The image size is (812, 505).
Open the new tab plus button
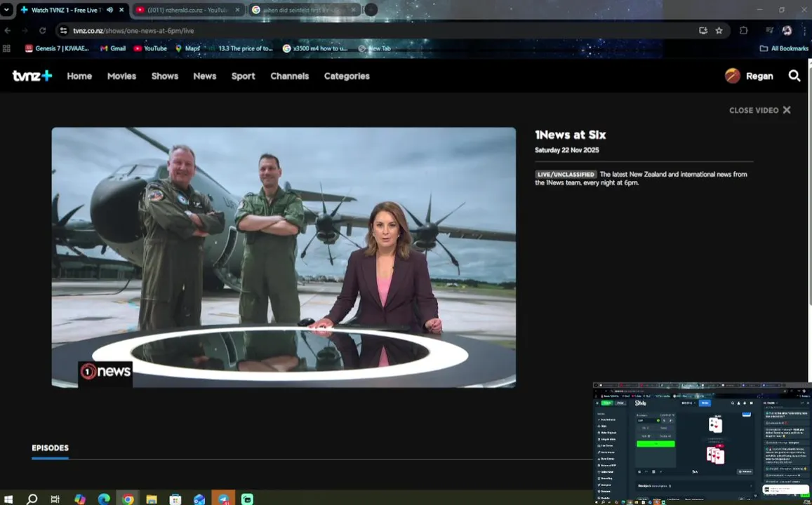click(371, 10)
